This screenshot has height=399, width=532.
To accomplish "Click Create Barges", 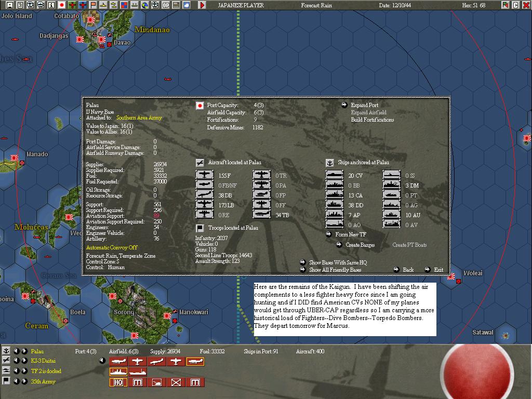I will tap(360, 245).
